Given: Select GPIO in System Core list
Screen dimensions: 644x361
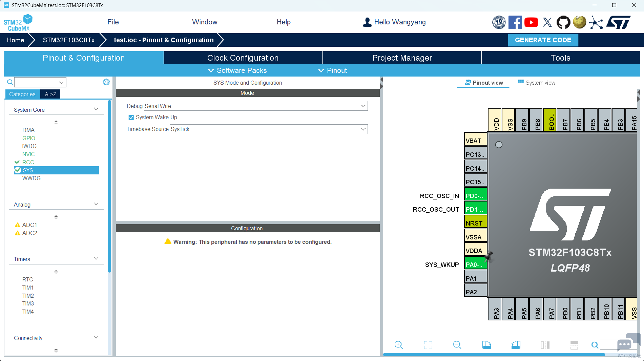Looking at the screenshot, I should pyautogui.click(x=29, y=138).
